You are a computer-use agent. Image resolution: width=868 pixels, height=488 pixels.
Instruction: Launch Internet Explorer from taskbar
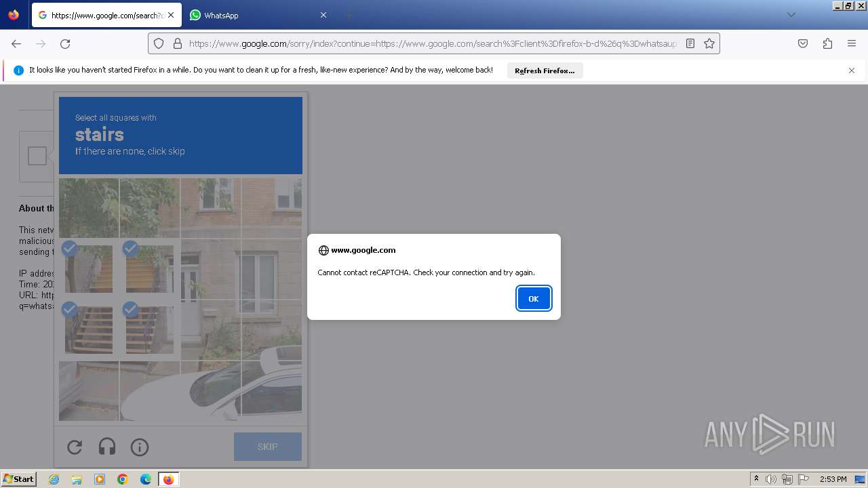[54, 479]
